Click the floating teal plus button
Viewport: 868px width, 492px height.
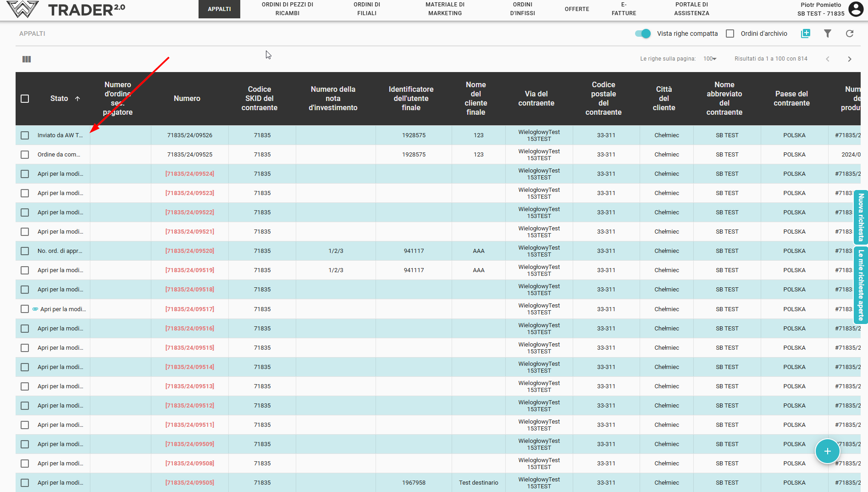coord(827,451)
